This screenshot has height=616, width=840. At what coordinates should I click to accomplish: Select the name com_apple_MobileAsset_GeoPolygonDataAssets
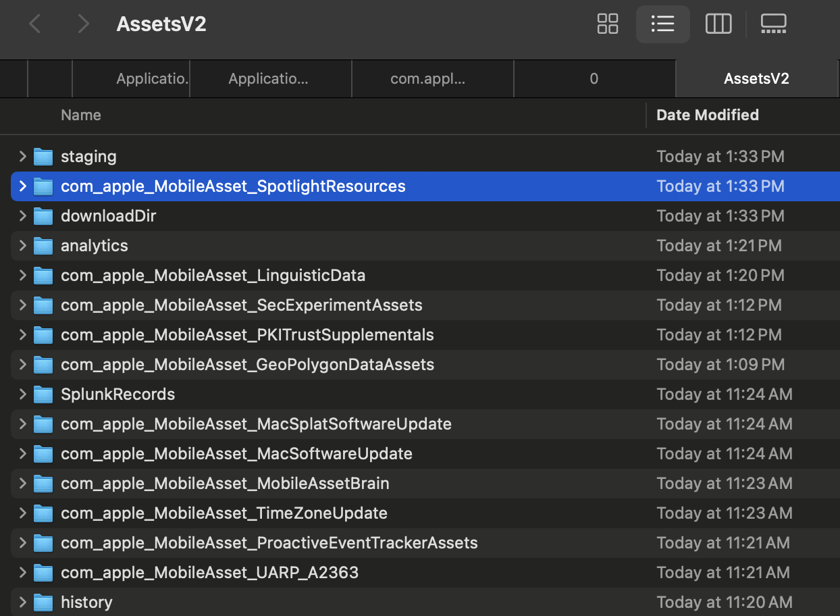click(x=248, y=365)
